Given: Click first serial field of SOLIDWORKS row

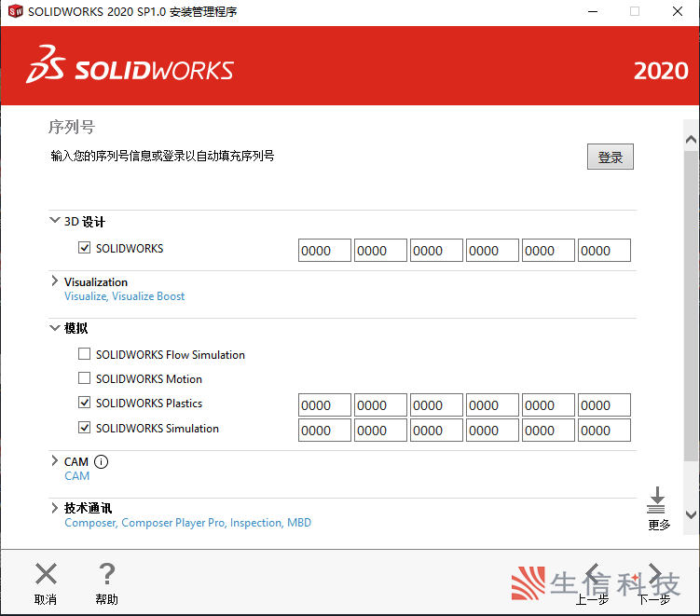Looking at the screenshot, I should click(324, 251).
